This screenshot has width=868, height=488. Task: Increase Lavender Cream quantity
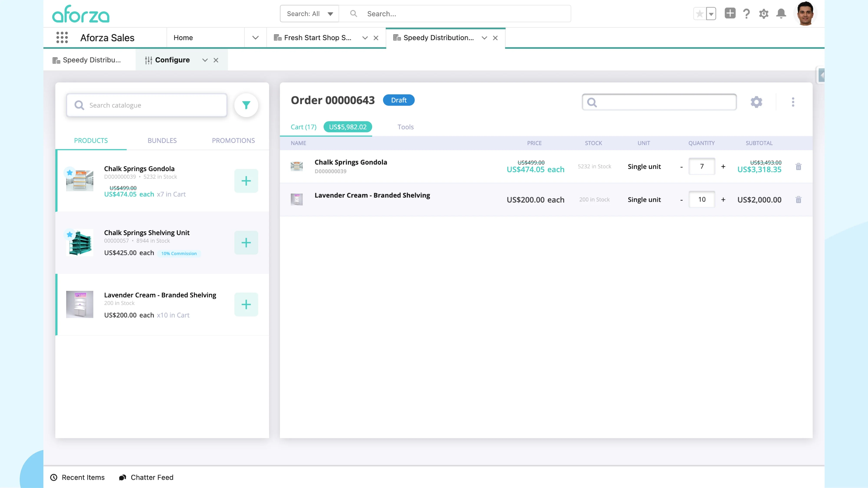click(x=723, y=199)
